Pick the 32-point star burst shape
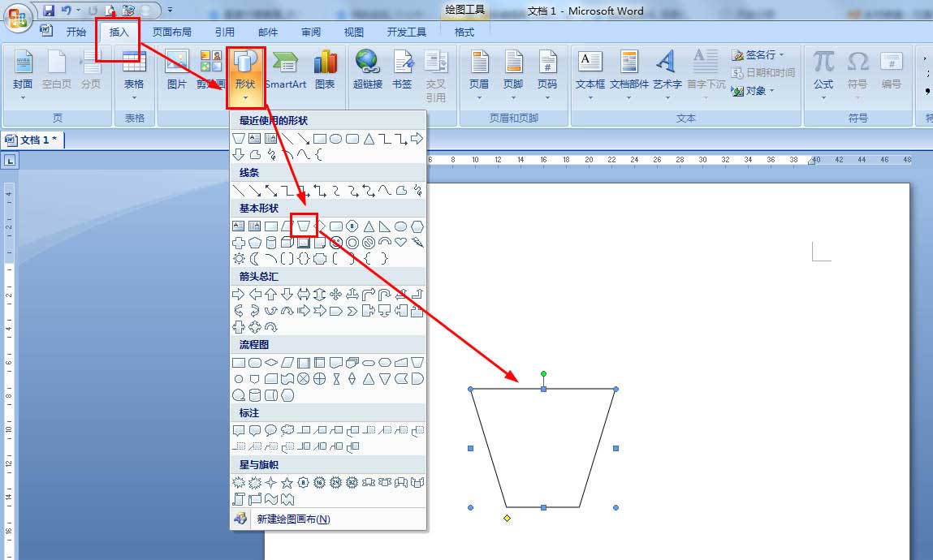 (x=352, y=483)
